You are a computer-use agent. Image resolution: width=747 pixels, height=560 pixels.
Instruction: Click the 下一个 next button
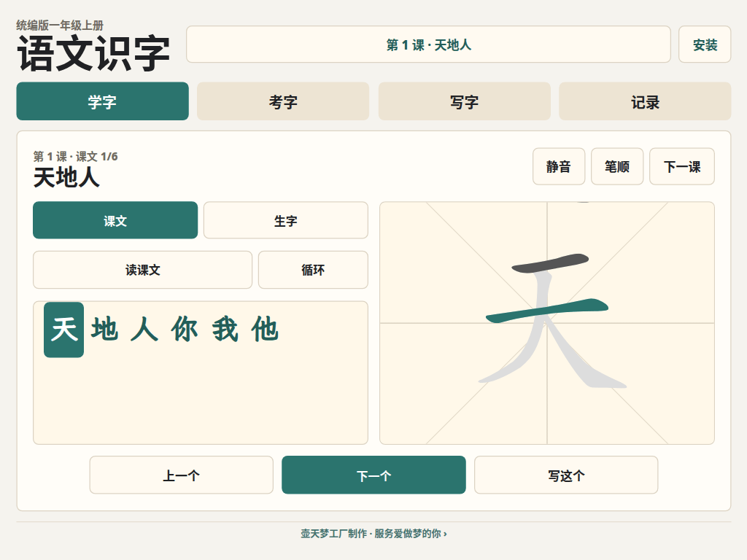(373, 475)
